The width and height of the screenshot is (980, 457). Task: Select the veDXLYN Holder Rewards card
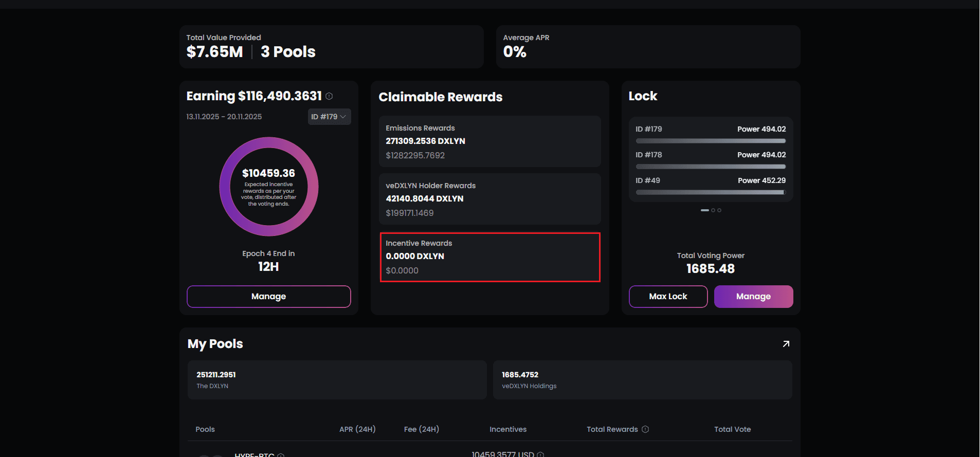[489, 199]
